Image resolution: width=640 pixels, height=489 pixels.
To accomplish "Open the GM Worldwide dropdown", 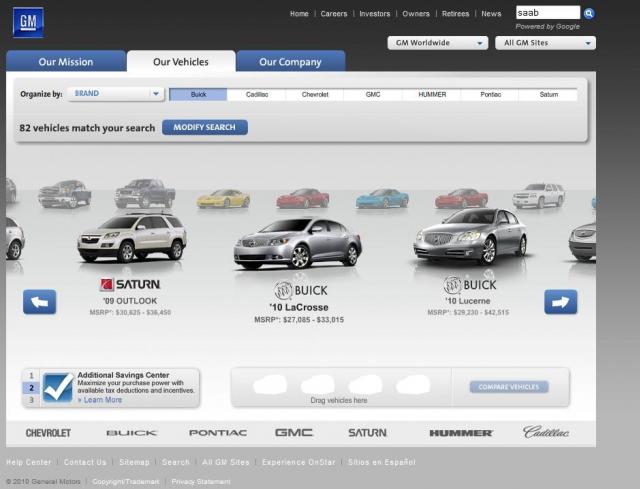I will point(438,43).
